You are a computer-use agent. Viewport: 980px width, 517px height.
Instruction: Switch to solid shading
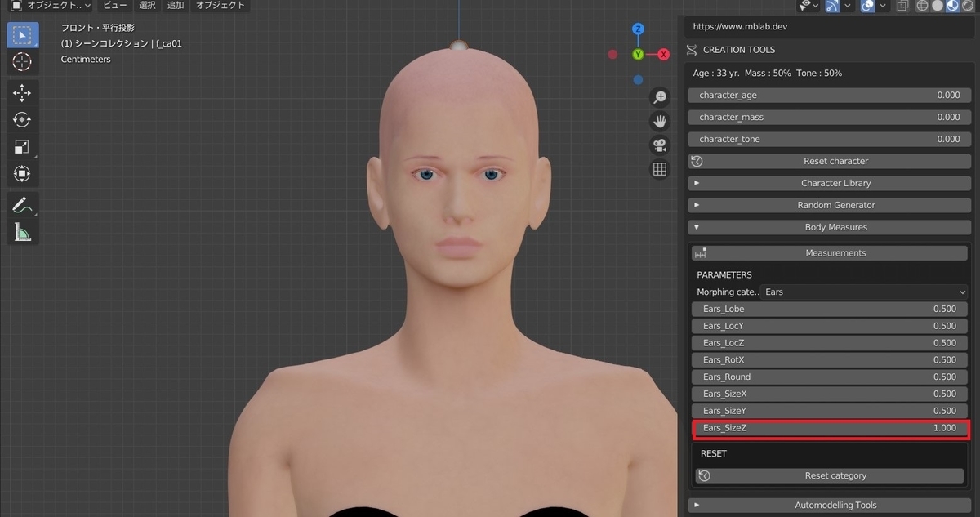pyautogui.click(x=938, y=6)
